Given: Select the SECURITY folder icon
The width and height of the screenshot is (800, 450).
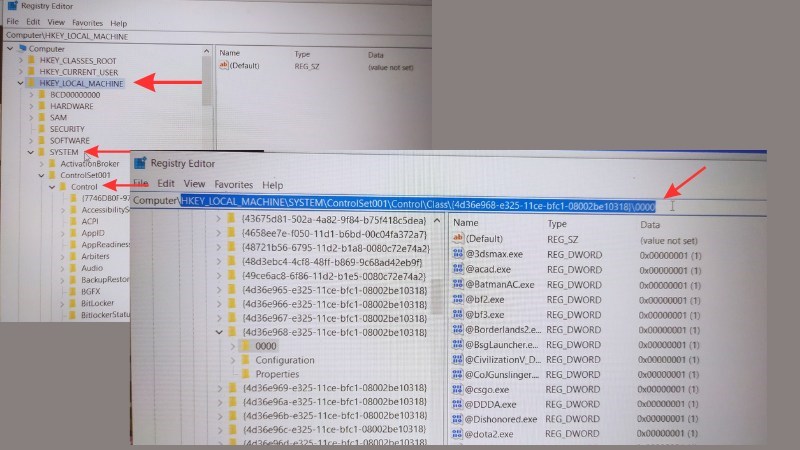Looking at the screenshot, I should pos(42,129).
